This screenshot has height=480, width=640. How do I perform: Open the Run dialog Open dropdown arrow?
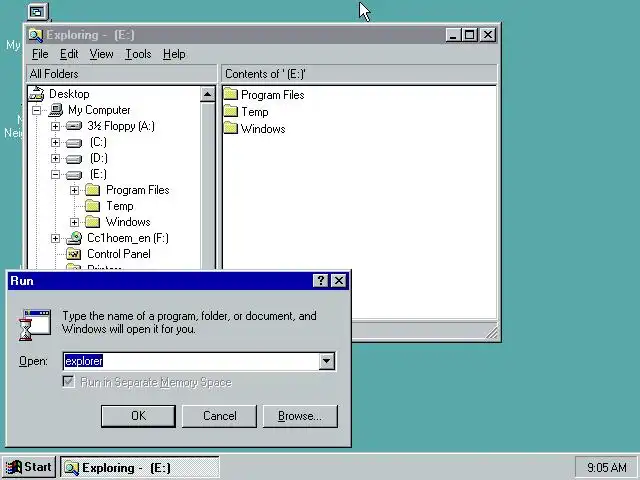[327, 361]
